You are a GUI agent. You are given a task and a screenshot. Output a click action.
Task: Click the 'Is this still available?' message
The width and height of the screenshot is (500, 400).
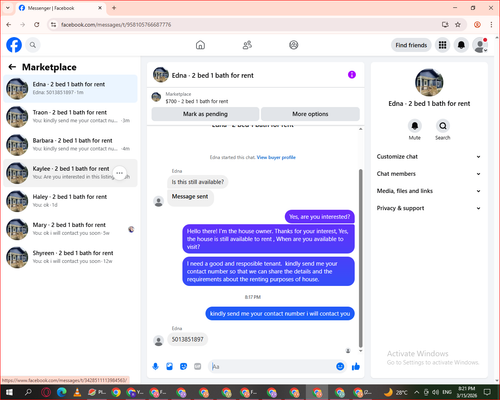click(x=198, y=182)
